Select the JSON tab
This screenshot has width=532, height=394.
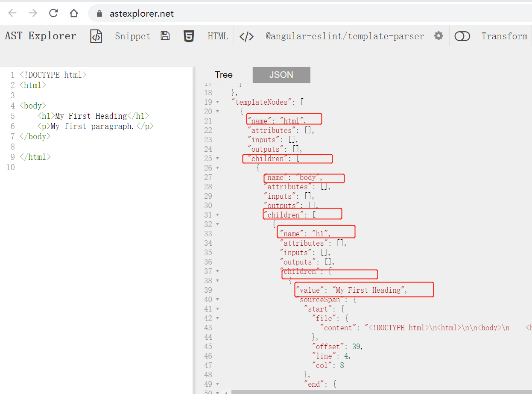click(x=281, y=75)
